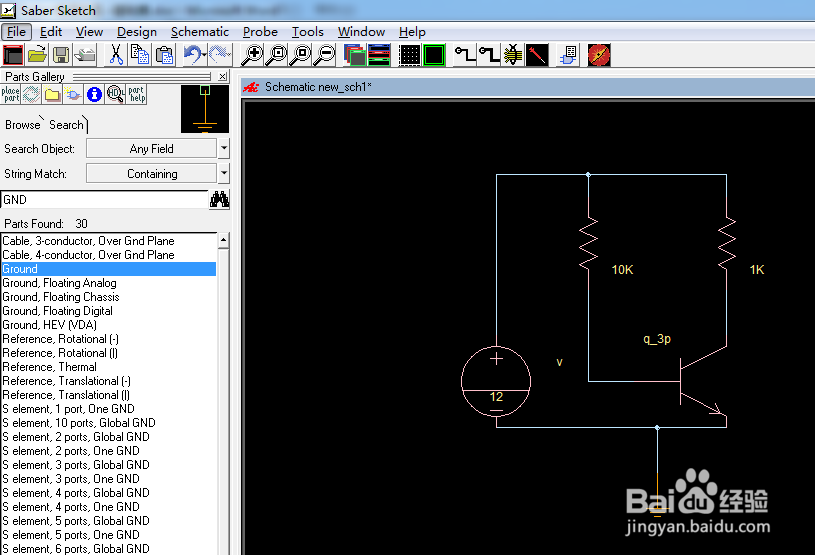The width and height of the screenshot is (815, 555).
Task: Select the second bold wire tool icon
Action: (x=489, y=55)
